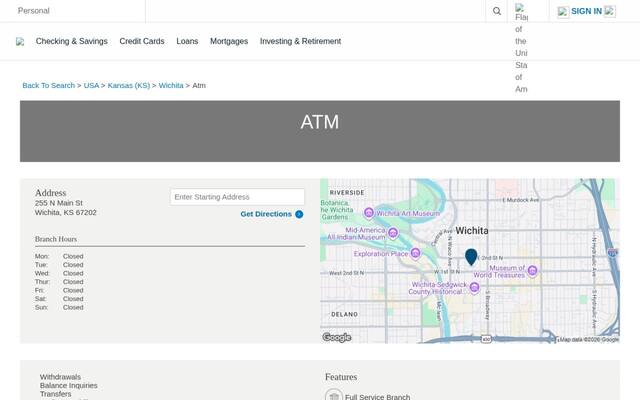640x400 pixels.
Task: Open the search magnifier icon
Action: coord(496,11)
